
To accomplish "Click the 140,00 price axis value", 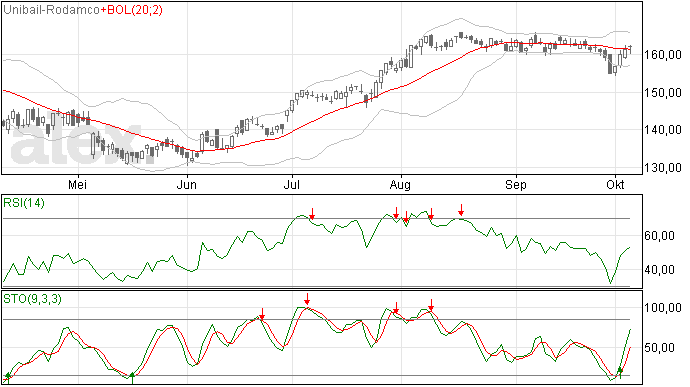I will pyautogui.click(x=663, y=130).
